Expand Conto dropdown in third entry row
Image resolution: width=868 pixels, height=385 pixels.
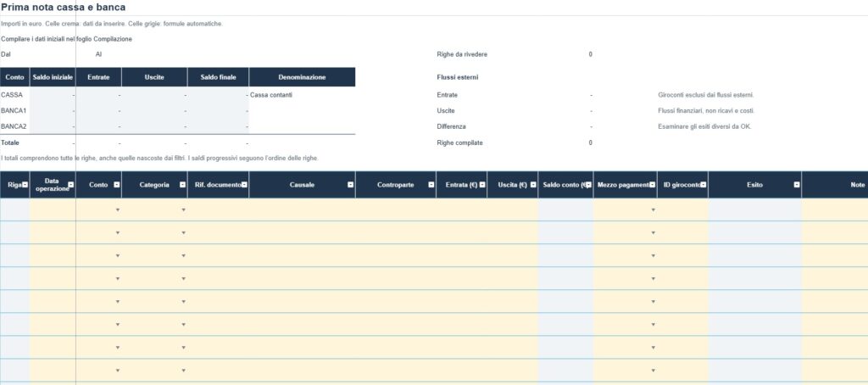(117, 256)
